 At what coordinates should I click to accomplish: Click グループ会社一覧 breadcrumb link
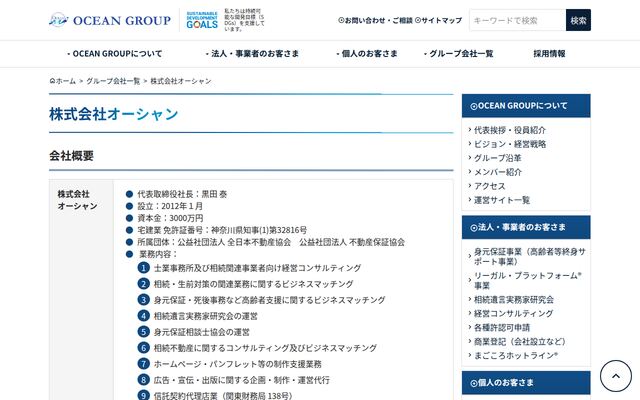(113, 81)
